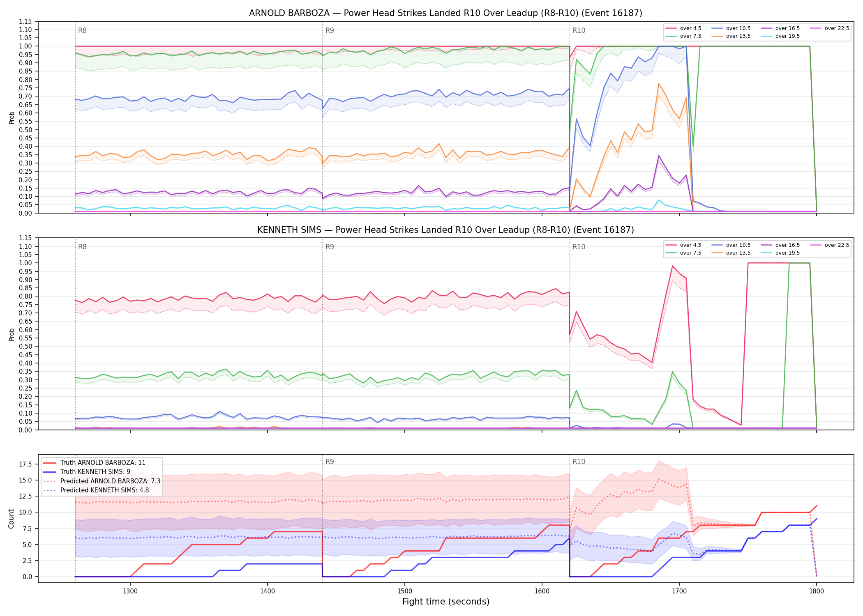Image resolution: width=863 pixels, height=616 pixels.
Task: Click the 2.5 tick on the Count axis
Action: pos(27,561)
